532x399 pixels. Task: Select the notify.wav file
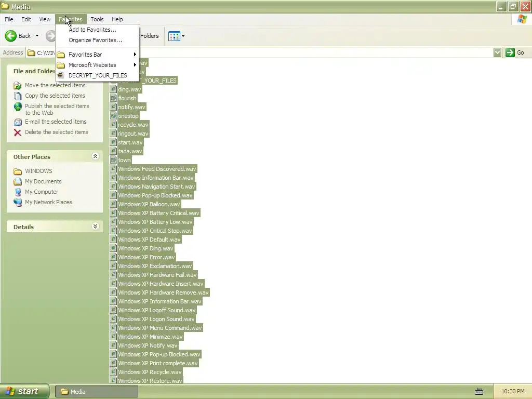point(131,107)
